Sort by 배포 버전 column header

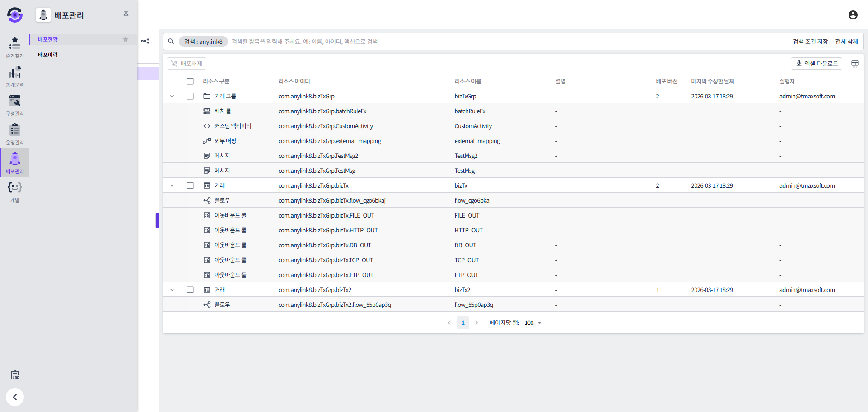(667, 81)
